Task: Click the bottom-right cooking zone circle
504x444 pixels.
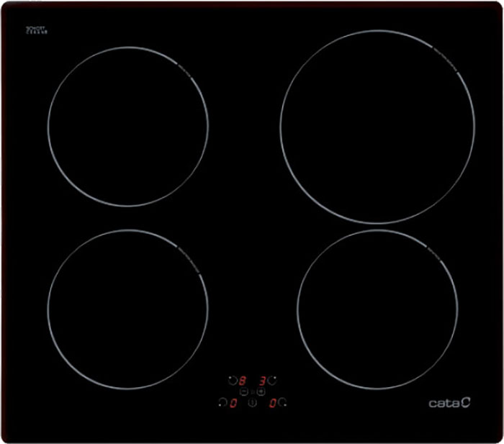Action: point(377,309)
